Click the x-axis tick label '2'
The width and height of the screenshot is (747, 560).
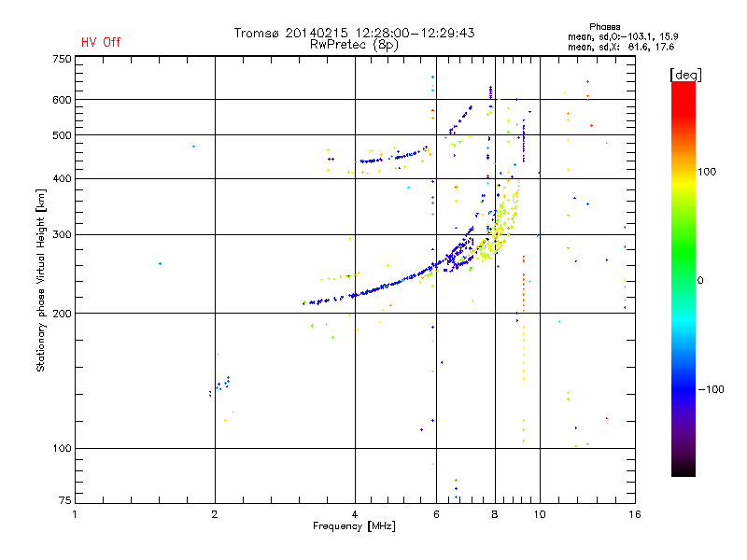[215, 514]
